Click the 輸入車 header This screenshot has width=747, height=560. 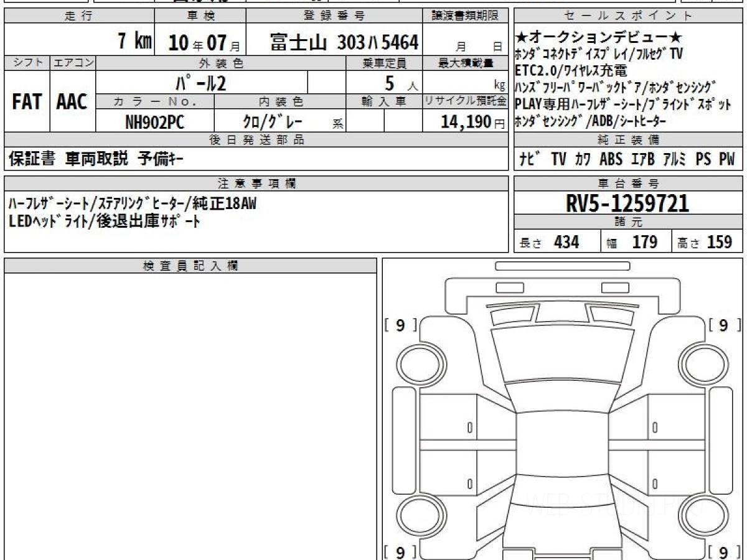tap(385, 101)
